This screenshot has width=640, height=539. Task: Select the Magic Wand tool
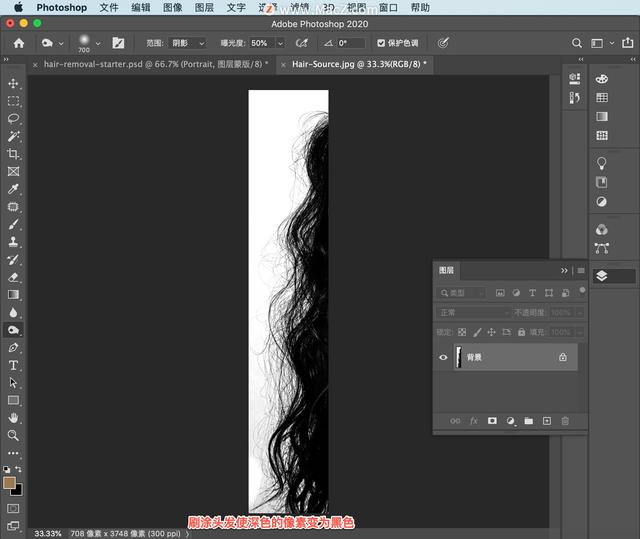point(13,136)
